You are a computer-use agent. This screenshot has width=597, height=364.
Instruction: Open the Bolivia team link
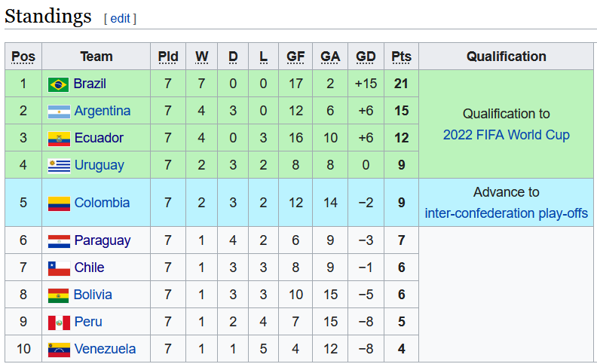(93, 295)
